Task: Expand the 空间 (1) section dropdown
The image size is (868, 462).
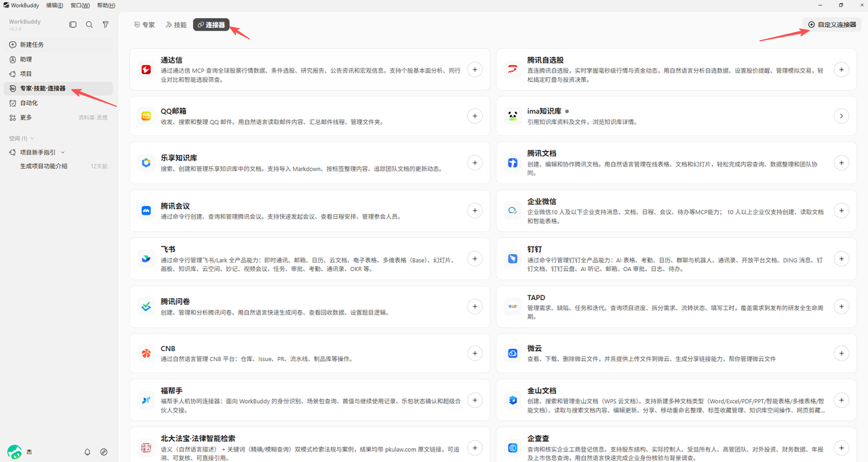Action: (22, 138)
